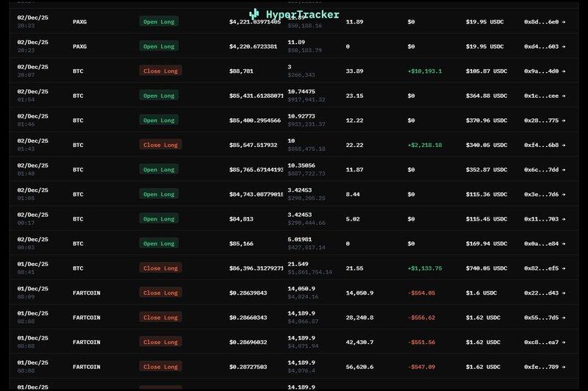588x391 pixels.
Task: Click arrow icon beside hash 0xfe...789
Action: click(564, 367)
